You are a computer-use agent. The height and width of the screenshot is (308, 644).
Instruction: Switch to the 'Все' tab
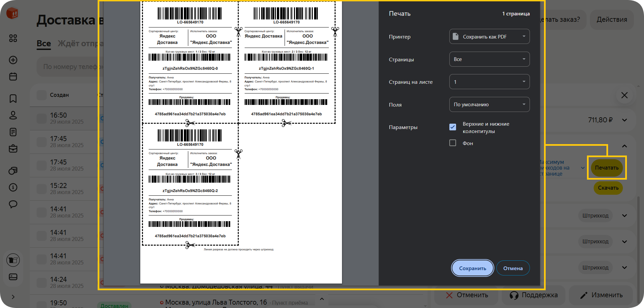point(44,44)
